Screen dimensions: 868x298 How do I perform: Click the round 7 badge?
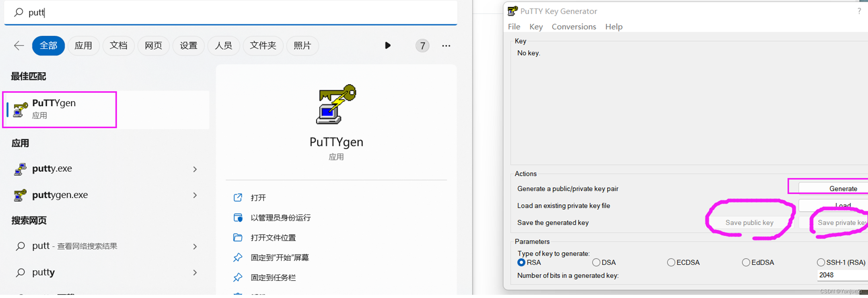422,46
